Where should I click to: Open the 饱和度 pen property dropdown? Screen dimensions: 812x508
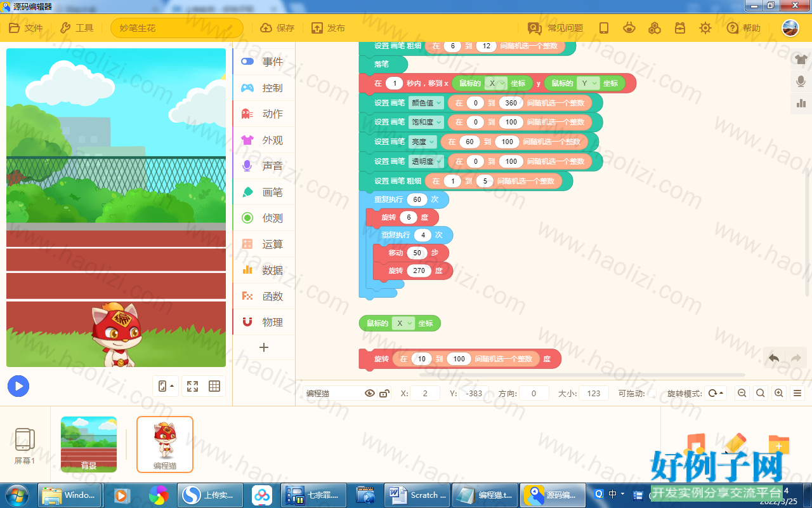[x=426, y=122]
